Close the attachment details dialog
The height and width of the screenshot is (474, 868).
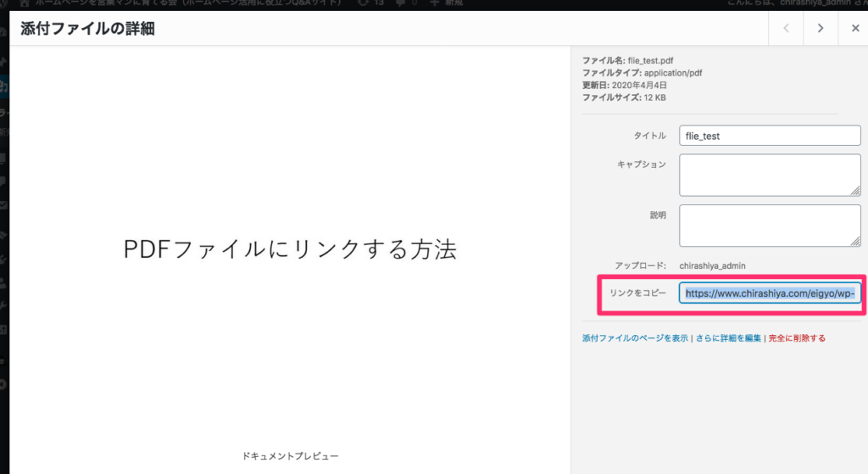854,28
